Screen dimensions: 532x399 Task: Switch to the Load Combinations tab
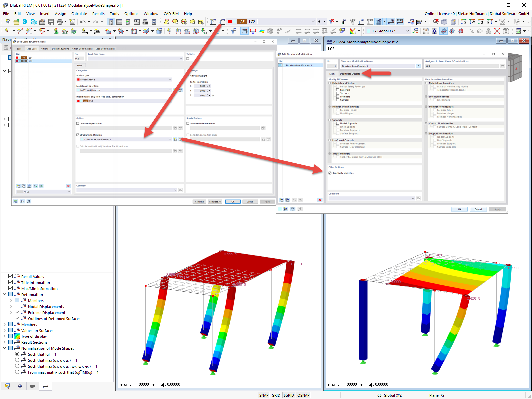105,49
